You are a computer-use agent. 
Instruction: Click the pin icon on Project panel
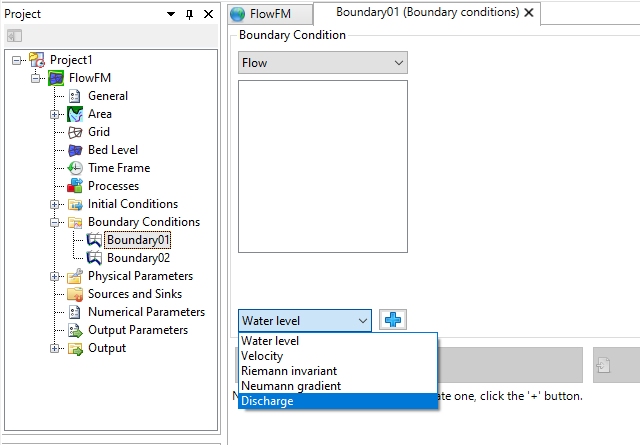point(189,14)
